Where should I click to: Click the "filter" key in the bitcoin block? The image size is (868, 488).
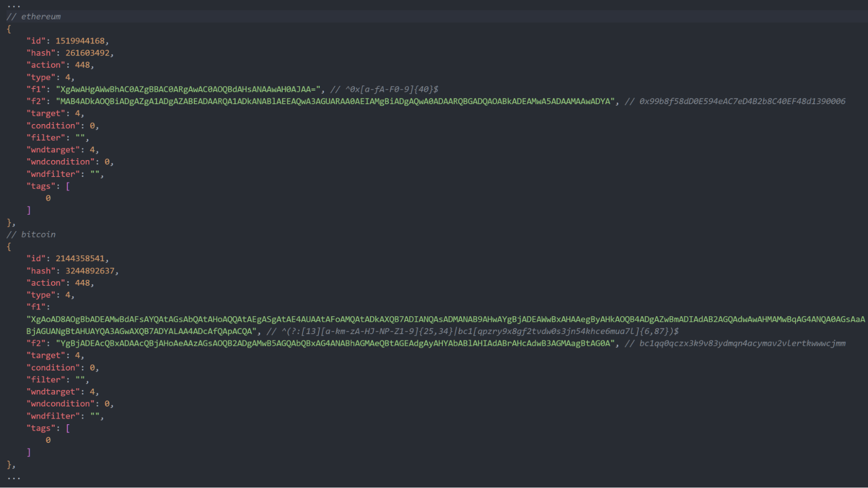[x=46, y=380]
